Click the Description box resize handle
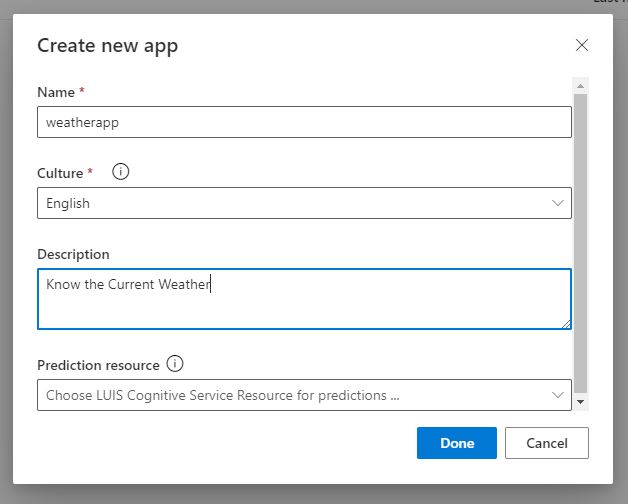Image resolution: width=628 pixels, height=504 pixels. click(x=566, y=323)
